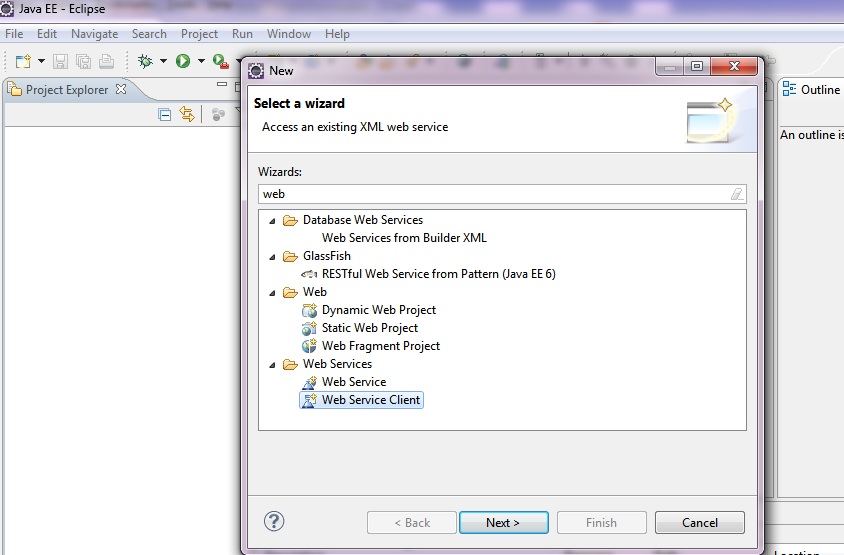This screenshot has width=844, height=555.
Task: Close the New wizard dialog
Action: click(734, 67)
